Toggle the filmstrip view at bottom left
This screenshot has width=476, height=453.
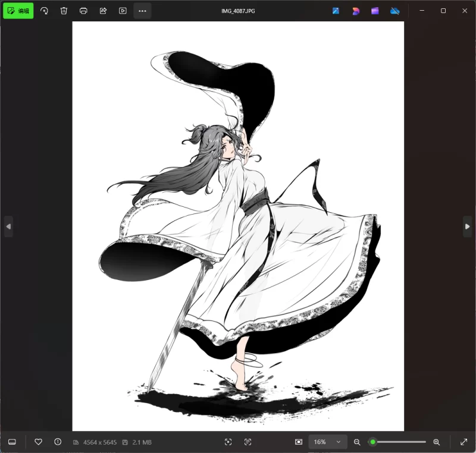coord(12,442)
